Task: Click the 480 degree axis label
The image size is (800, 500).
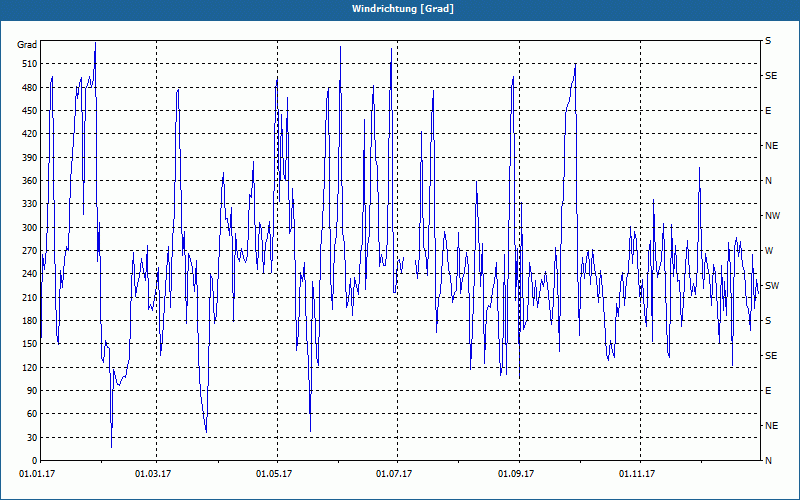Action: coord(30,88)
